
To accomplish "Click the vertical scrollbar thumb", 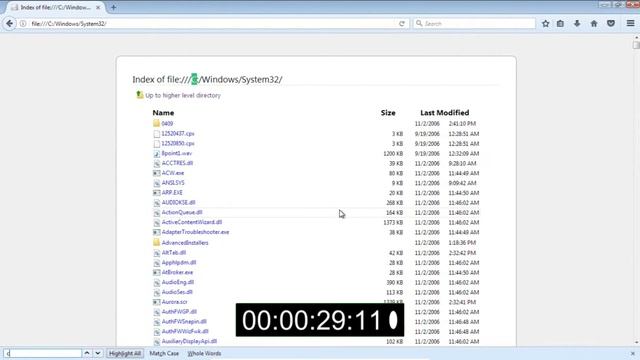I will tap(636, 45).
